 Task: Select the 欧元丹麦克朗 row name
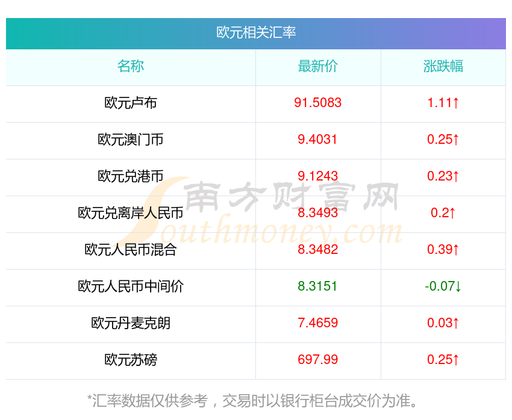tap(131, 323)
